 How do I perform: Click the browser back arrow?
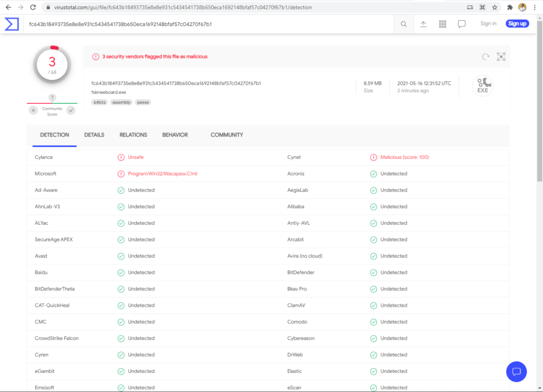pos(8,7)
